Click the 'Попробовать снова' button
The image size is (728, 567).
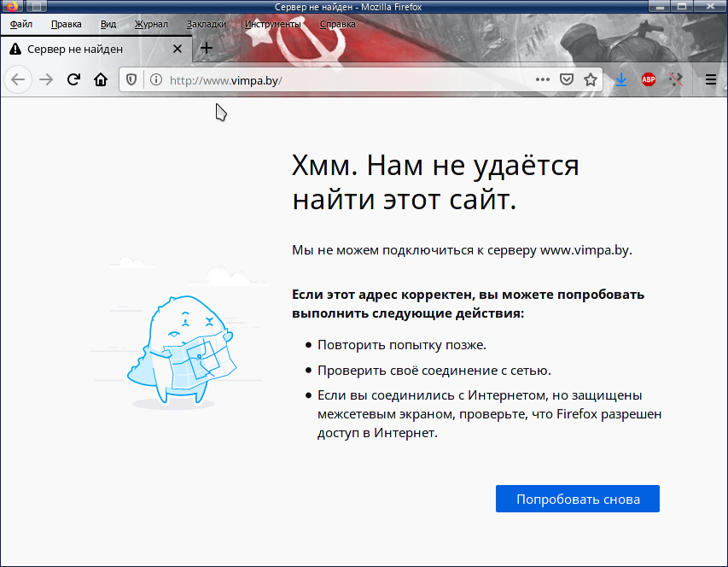578,499
